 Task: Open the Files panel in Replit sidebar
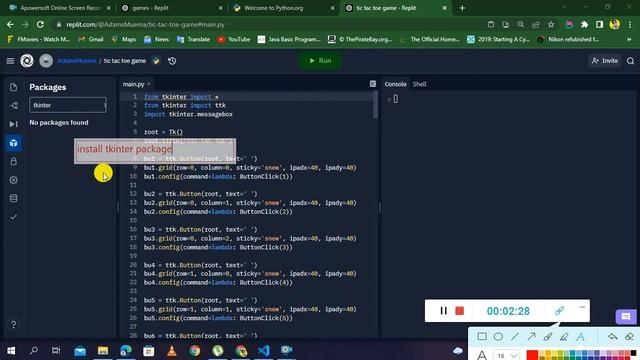click(13, 87)
